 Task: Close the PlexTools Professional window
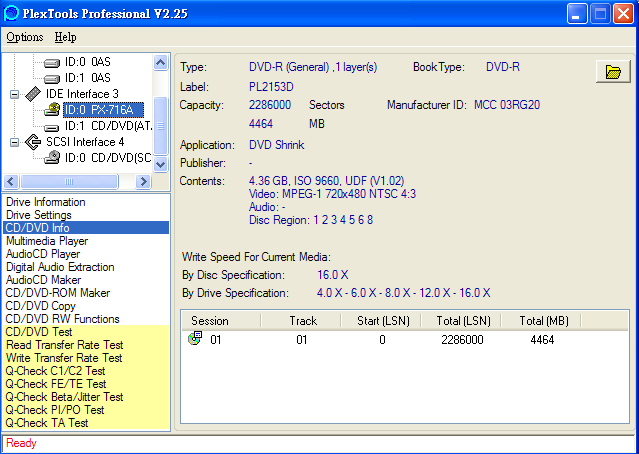tap(624, 14)
